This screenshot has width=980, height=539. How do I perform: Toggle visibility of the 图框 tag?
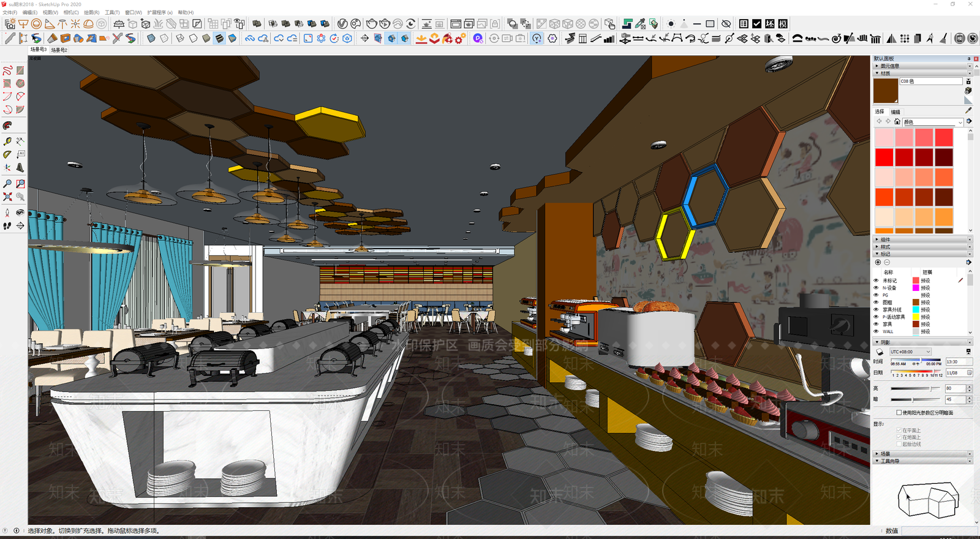pos(876,303)
